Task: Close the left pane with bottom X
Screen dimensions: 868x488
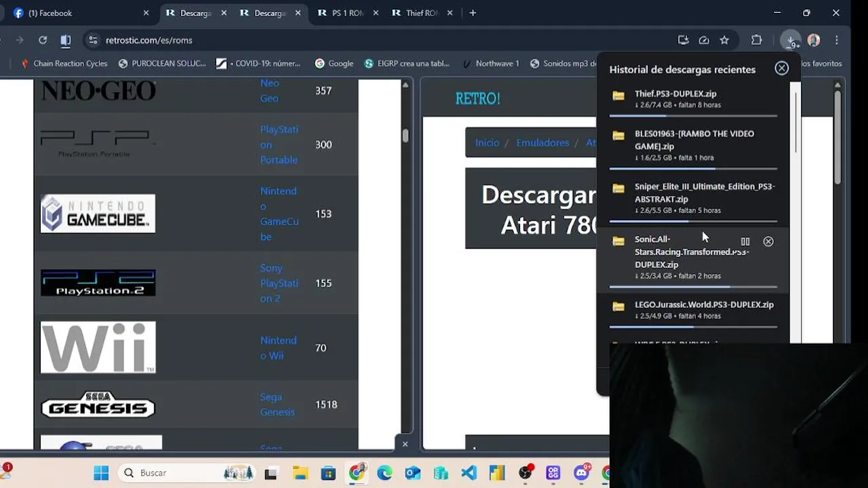Action: coord(405,444)
